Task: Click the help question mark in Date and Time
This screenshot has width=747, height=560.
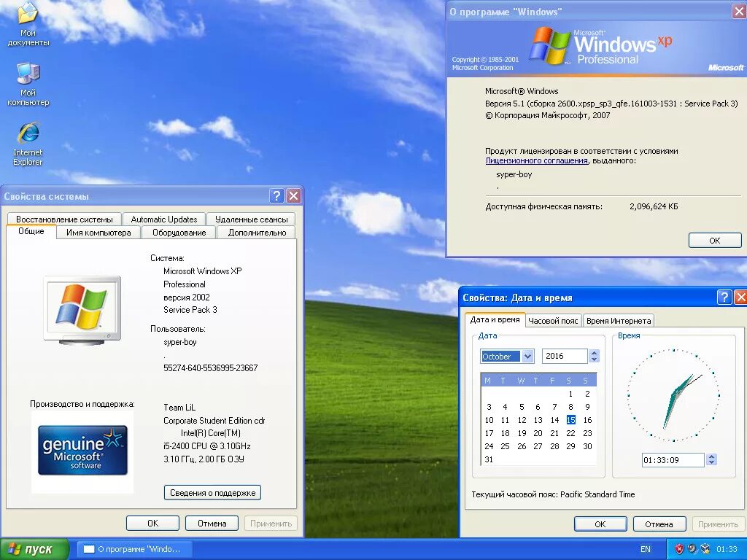Action: [724, 297]
